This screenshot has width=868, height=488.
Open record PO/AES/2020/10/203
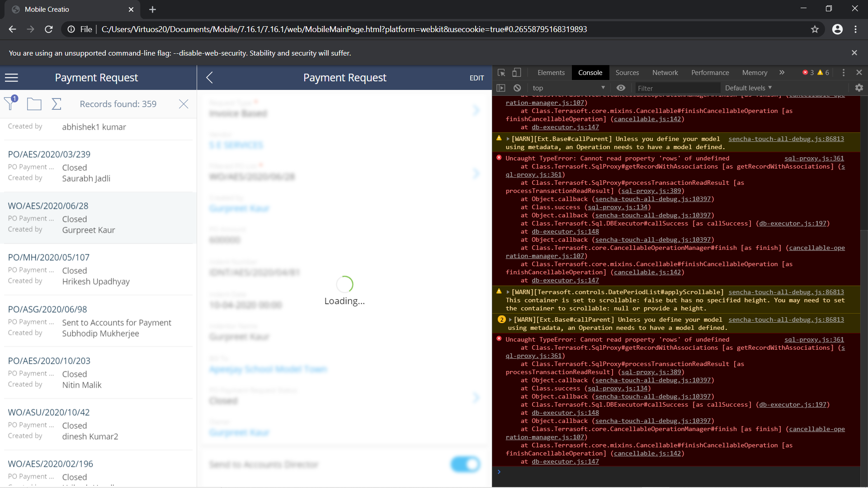[98, 373]
